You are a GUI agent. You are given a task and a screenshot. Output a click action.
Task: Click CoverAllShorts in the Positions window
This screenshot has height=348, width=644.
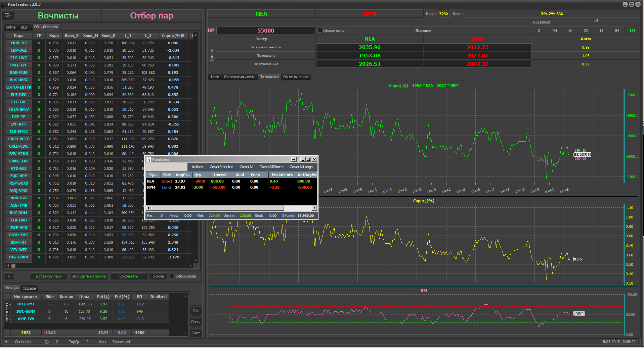(271, 167)
